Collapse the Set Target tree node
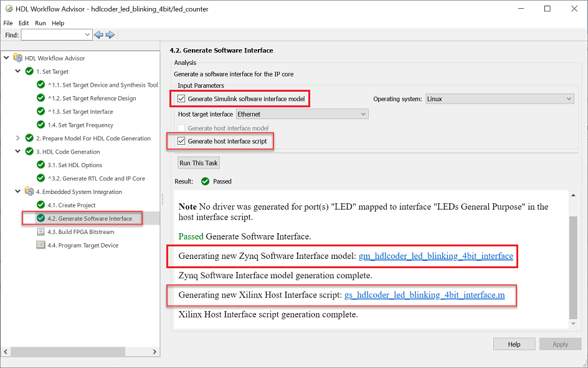The image size is (588, 368). pyautogui.click(x=17, y=72)
